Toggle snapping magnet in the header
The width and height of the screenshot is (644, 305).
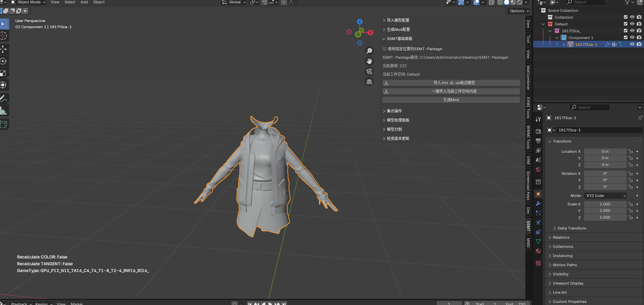(x=264, y=2)
